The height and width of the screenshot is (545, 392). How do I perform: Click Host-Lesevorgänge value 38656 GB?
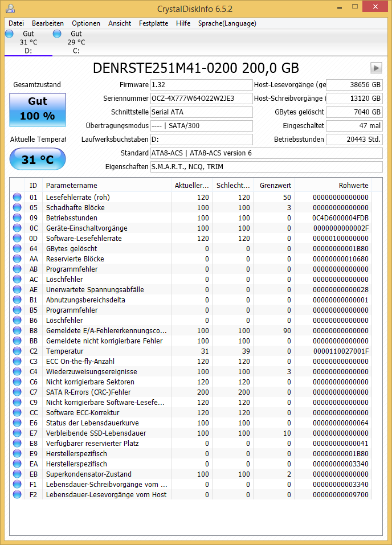(354, 85)
